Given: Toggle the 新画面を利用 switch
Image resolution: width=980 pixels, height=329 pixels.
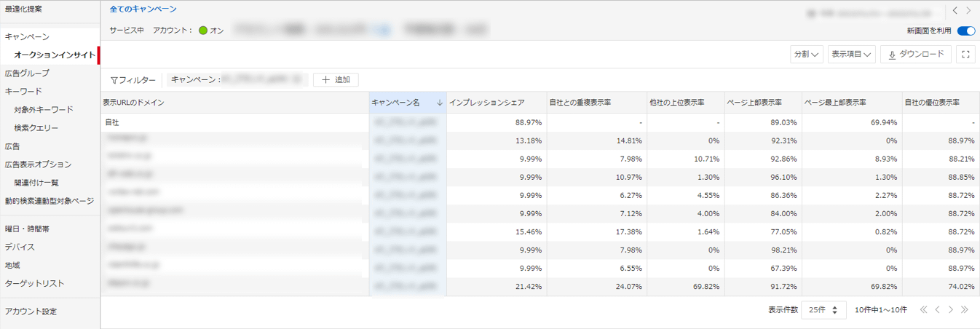Looking at the screenshot, I should point(965,31).
